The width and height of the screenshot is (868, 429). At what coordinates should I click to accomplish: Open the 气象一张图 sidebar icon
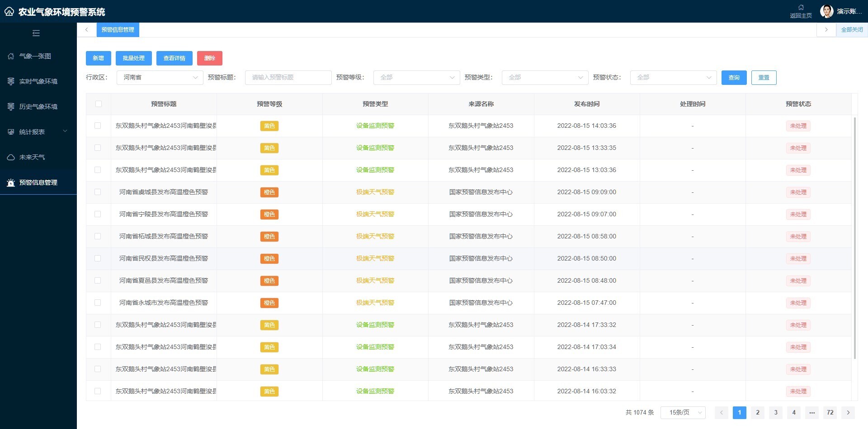click(10, 56)
